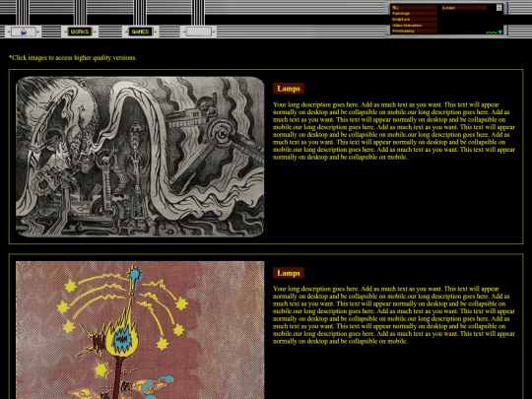Open the black-and-white etching artwork image
This screenshot has width=532, height=399.
coord(140,157)
